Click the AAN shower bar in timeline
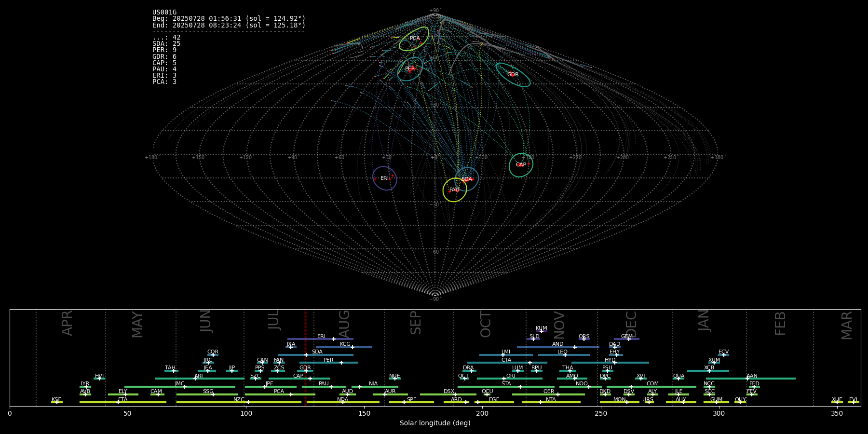The width and height of the screenshot is (868, 434). click(751, 379)
